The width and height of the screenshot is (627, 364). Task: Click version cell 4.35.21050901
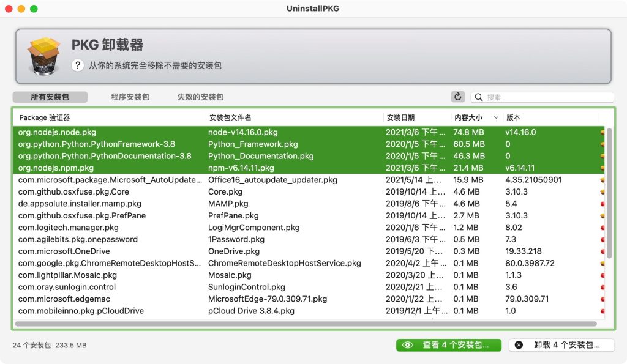(533, 180)
